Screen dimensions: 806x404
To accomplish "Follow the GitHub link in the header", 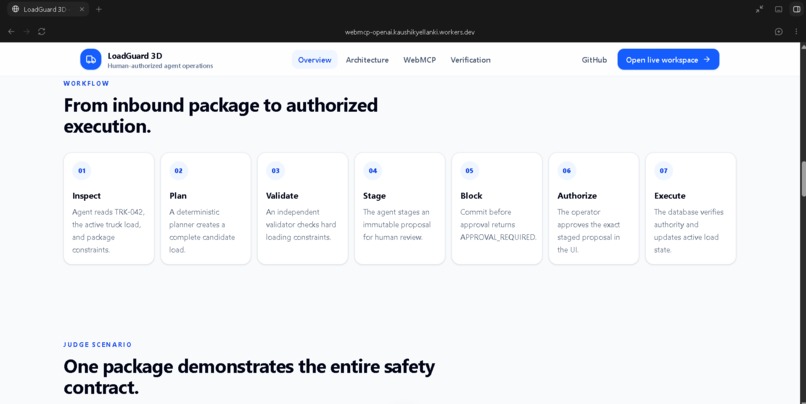I will coord(594,60).
